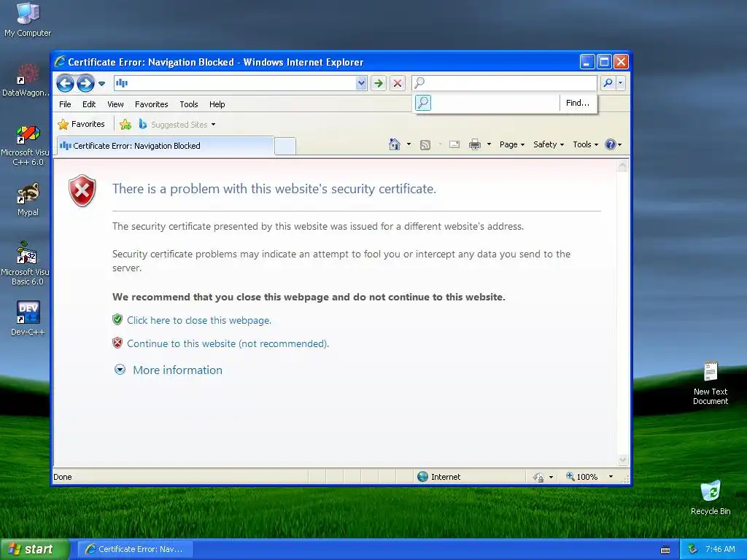Image resolution: width=747 pixels, height=560 pixels.
Task: Open the Favorites menu in menu bar
Action: coord(152,104)
